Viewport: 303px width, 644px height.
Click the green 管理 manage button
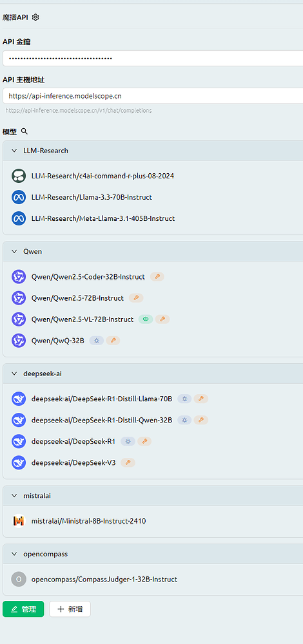23,609
